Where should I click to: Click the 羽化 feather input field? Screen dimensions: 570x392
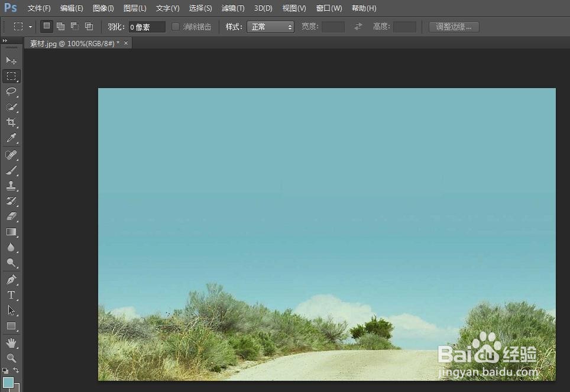(147, 27)
